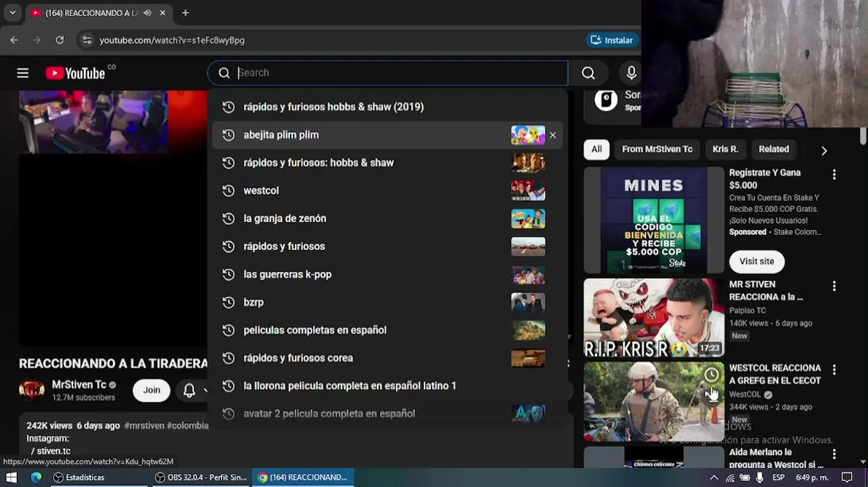Open the ESP language indicator
The width and height of the screenshot is (868, 487).
pyautogui.click(x=778, y=478)
